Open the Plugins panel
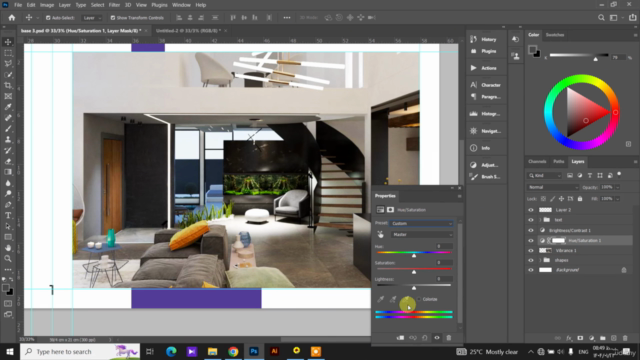640x360 pixels. click(x=484, y=51)
